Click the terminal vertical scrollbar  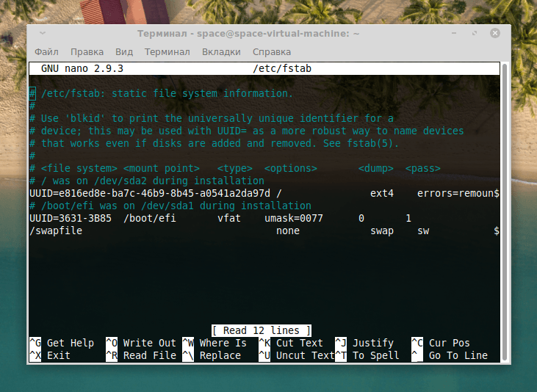504,211
